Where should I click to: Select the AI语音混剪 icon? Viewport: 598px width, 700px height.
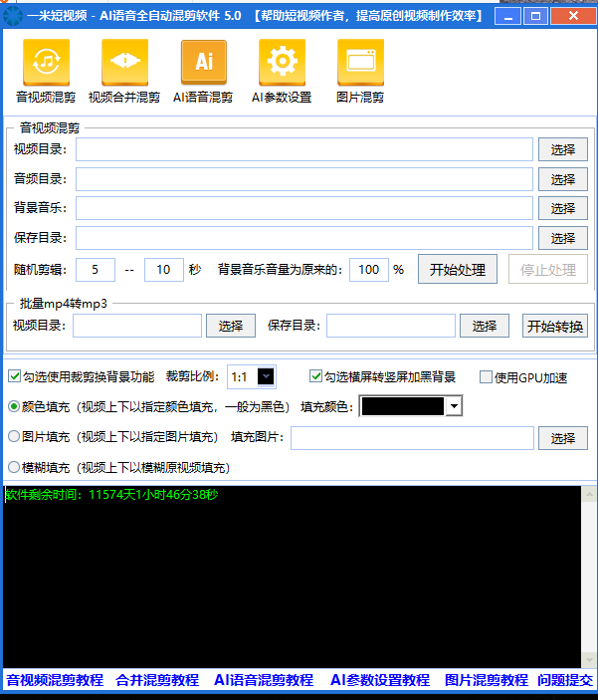point(203,63)
